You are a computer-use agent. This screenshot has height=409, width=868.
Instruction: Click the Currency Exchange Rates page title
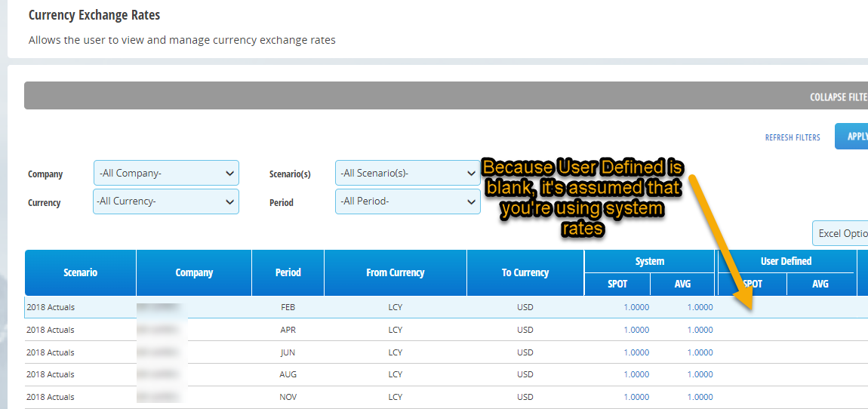[94, 15]
